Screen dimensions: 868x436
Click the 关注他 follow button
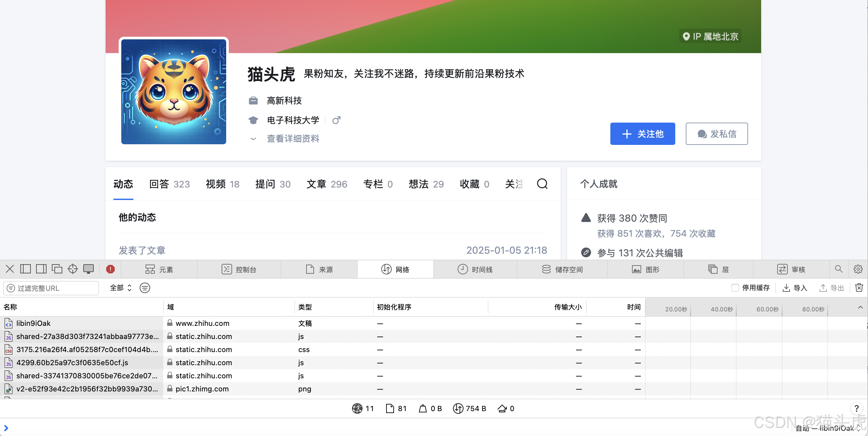(x=642, y=133)
